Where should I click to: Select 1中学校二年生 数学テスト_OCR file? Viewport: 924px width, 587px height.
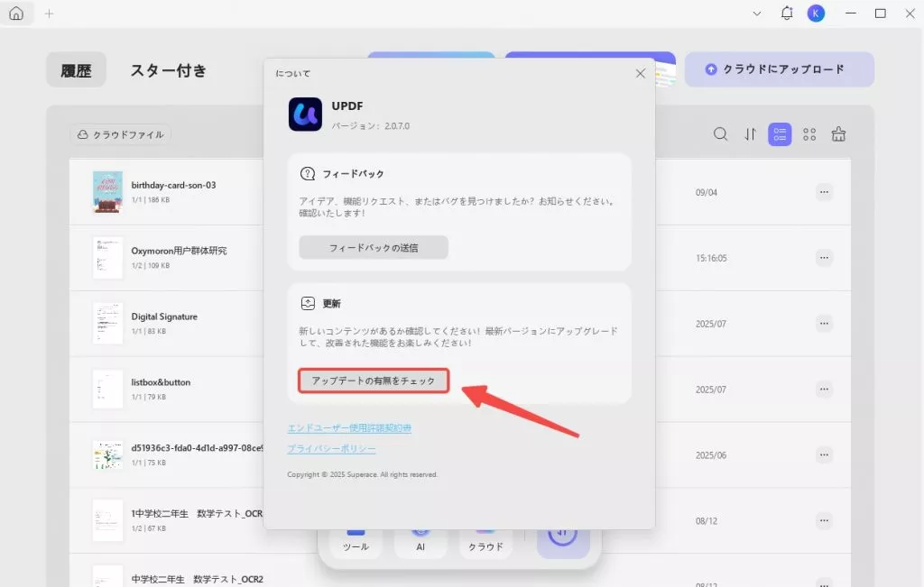(x=197, y=513)
